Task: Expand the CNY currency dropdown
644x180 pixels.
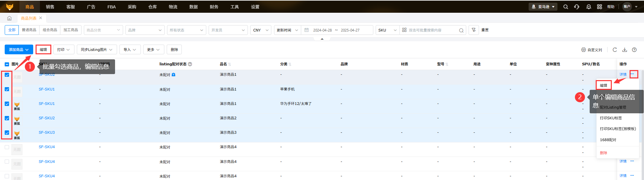Action: tap(261, 30)
